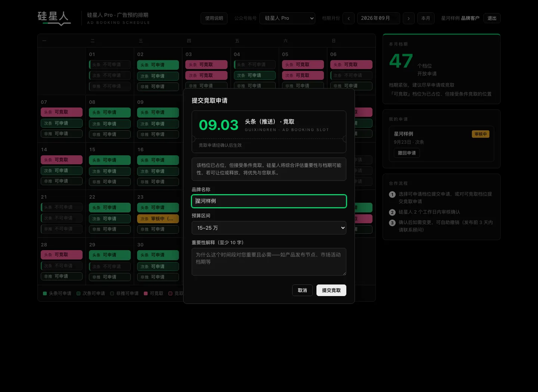Select day 30 次条 可申请 slot
538x392 pixels.
pos(158,267)
